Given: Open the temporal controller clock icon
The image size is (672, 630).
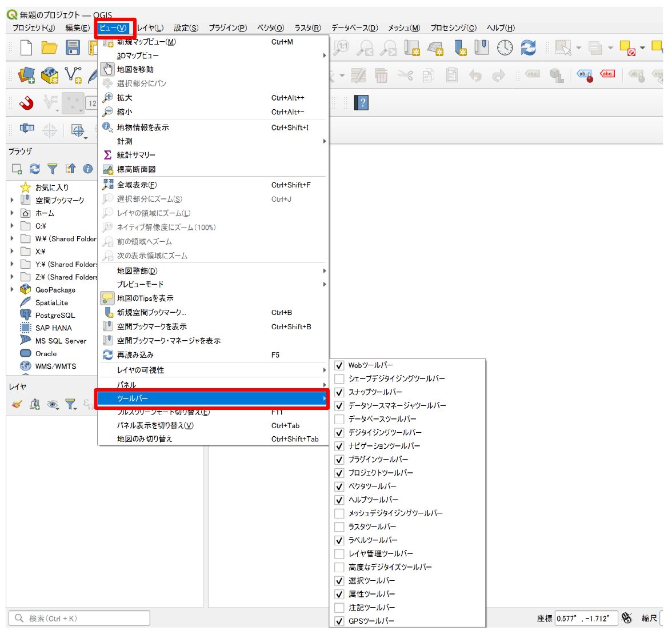Looking at the screenshot, I should pyautogui.click(x=505, y=47).
